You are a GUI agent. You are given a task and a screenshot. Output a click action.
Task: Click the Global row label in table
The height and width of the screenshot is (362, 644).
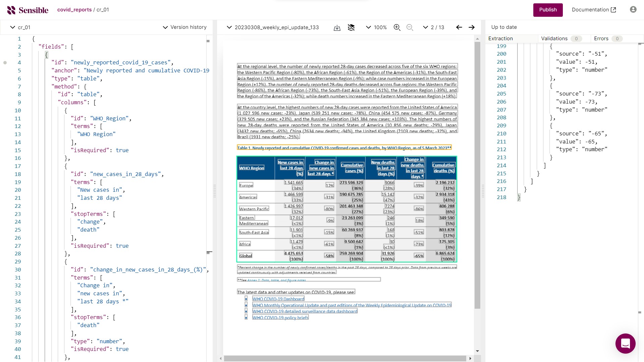tap(246, 256)
